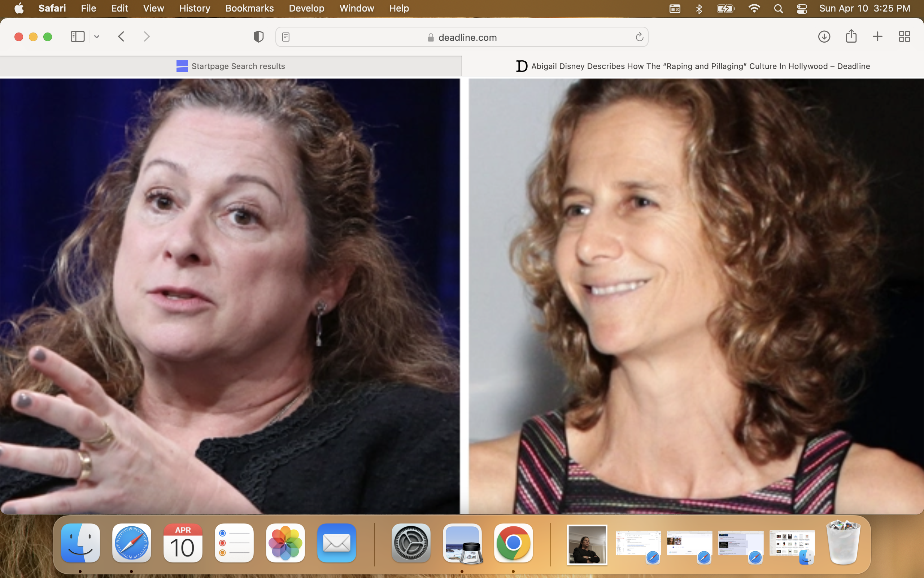Open the Develop menu
This screenshot has height=578, width=924.
(x=306, y=8)
